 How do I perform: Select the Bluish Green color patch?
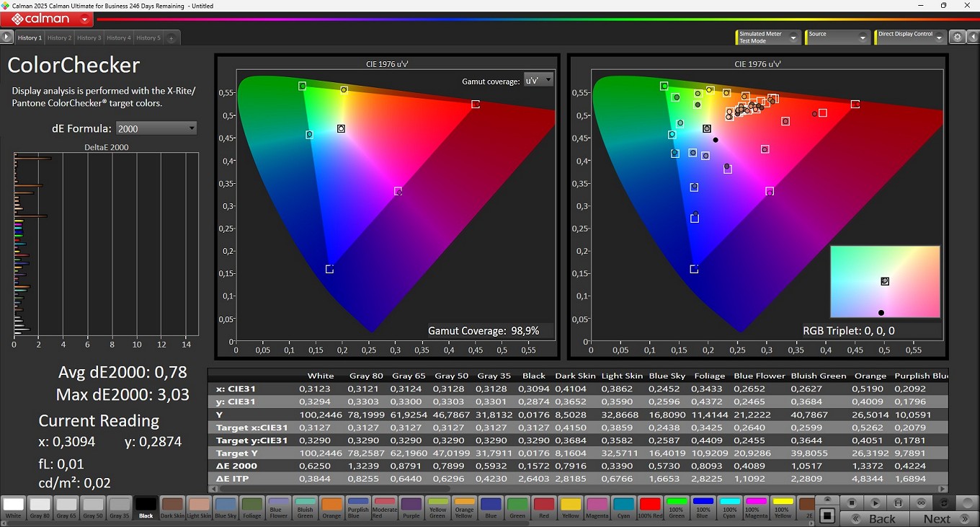[305, 506]
